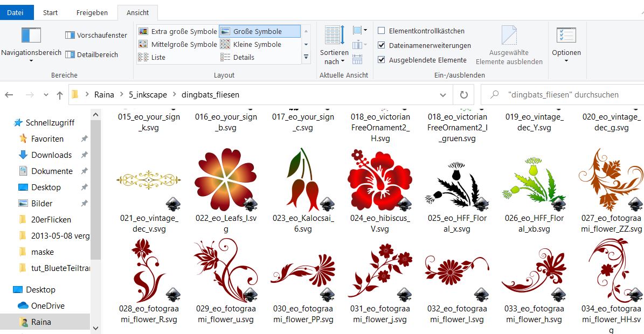Select Extra große Symbole layout

point(178,31)
